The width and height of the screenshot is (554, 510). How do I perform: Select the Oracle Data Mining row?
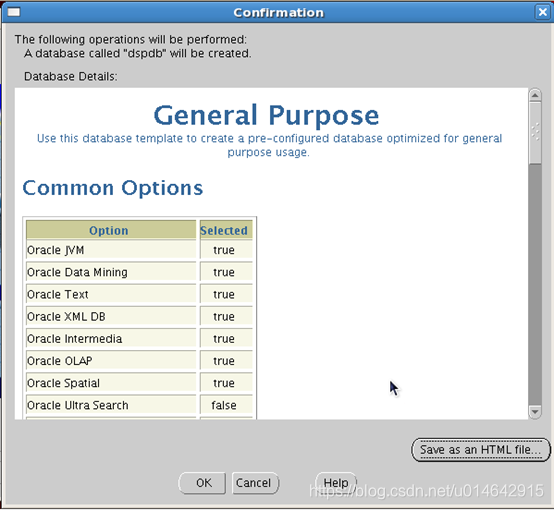tap(140, 272)
